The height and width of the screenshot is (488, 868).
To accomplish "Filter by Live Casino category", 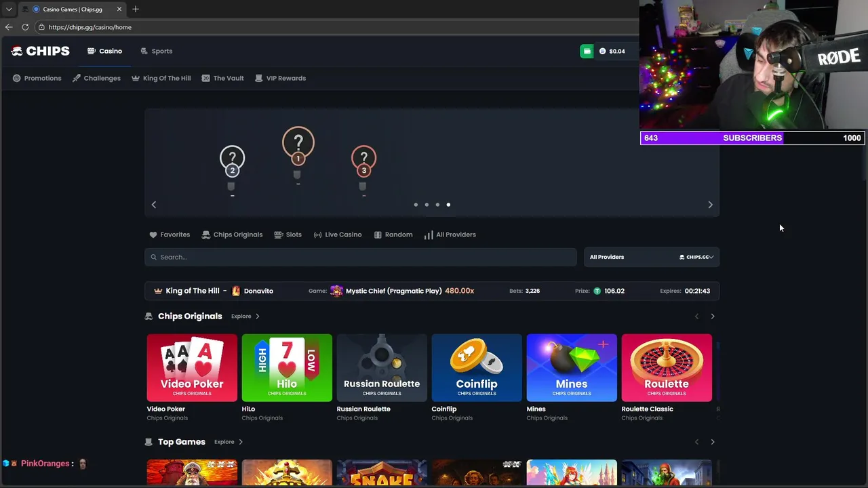I will tap(338, 235).
